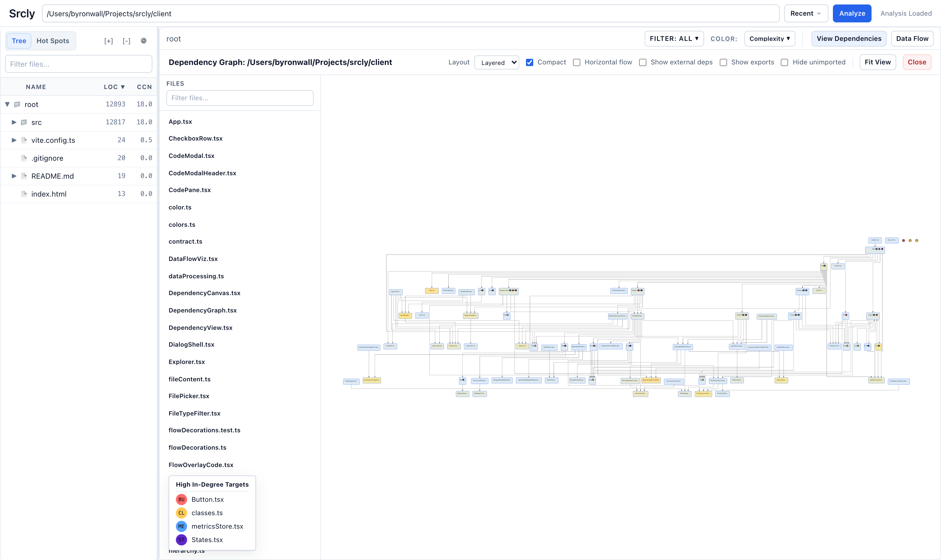Click the src folder icon
Screen dimensions: 941x560
(24, 122)
